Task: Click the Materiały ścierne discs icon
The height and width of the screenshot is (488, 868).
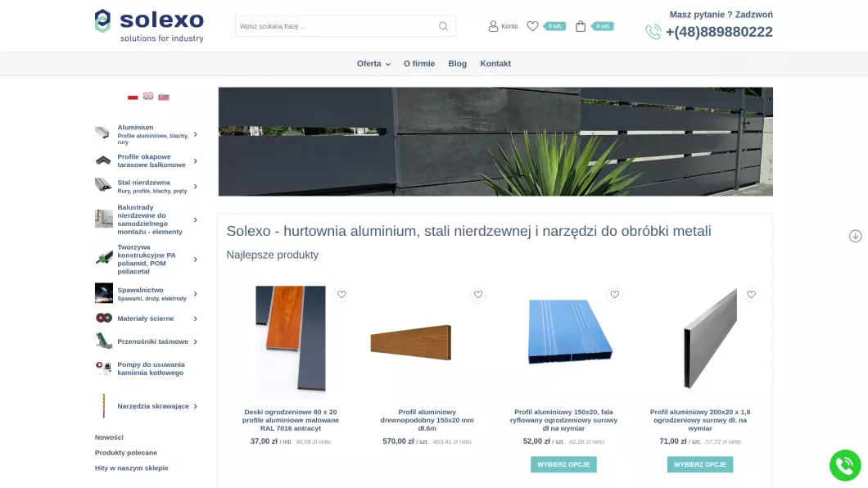Action: pos(103,319)
